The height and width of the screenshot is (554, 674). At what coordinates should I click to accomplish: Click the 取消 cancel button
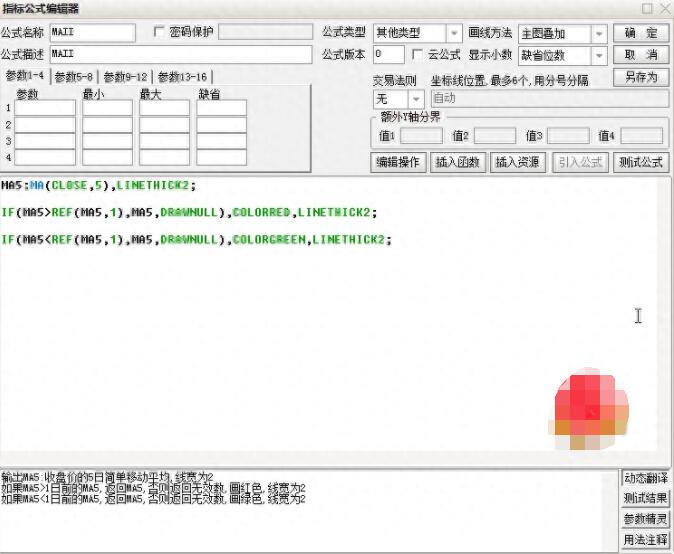coord(640,55)
